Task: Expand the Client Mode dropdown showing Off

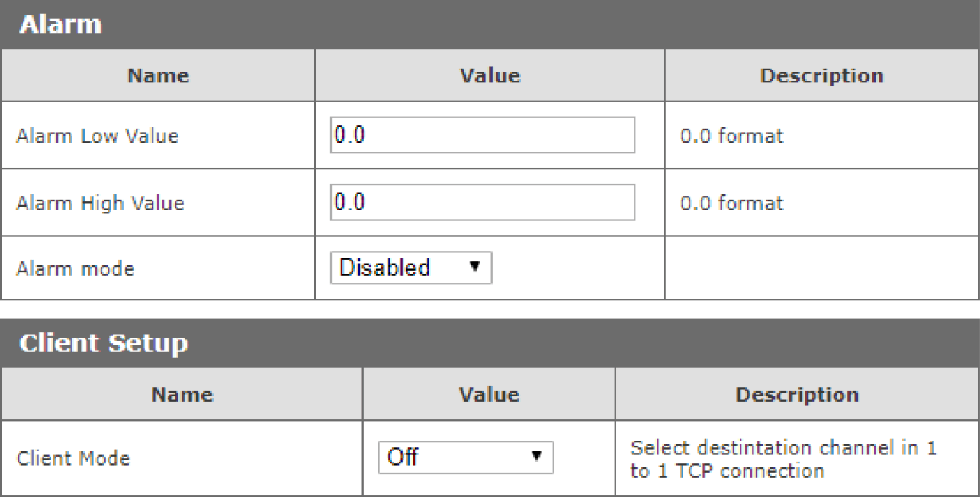Action: pos(465,457)
